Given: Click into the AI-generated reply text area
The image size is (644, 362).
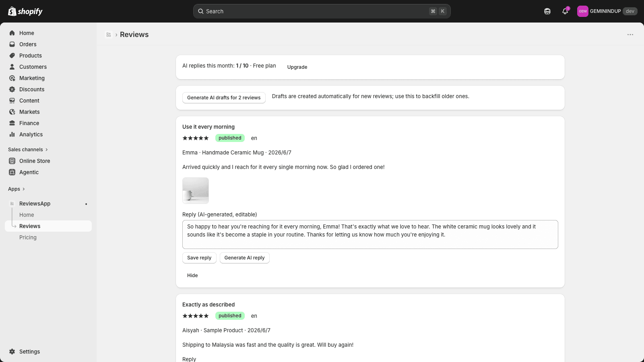Looking at the screenshot, I should coord(370,234).
